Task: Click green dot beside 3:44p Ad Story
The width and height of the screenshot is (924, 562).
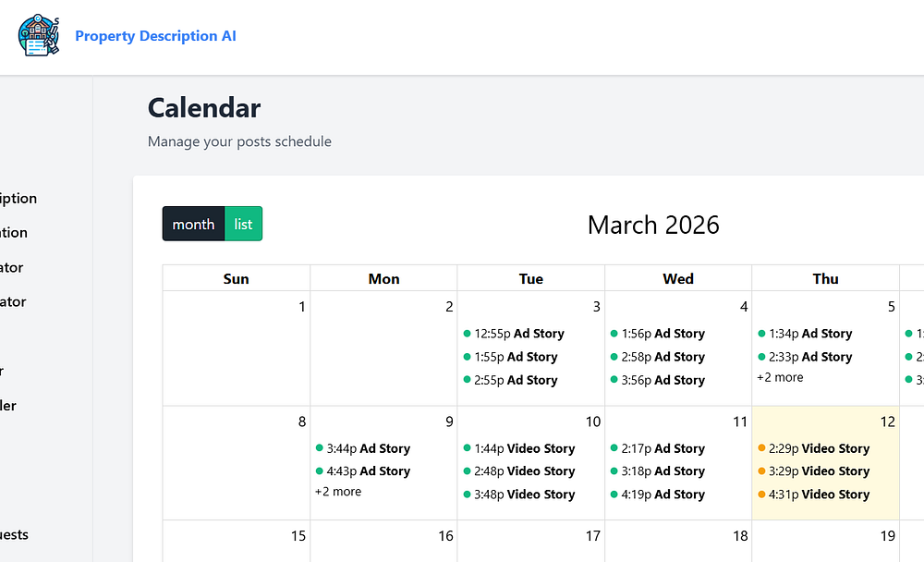Action: coord(320,448)
